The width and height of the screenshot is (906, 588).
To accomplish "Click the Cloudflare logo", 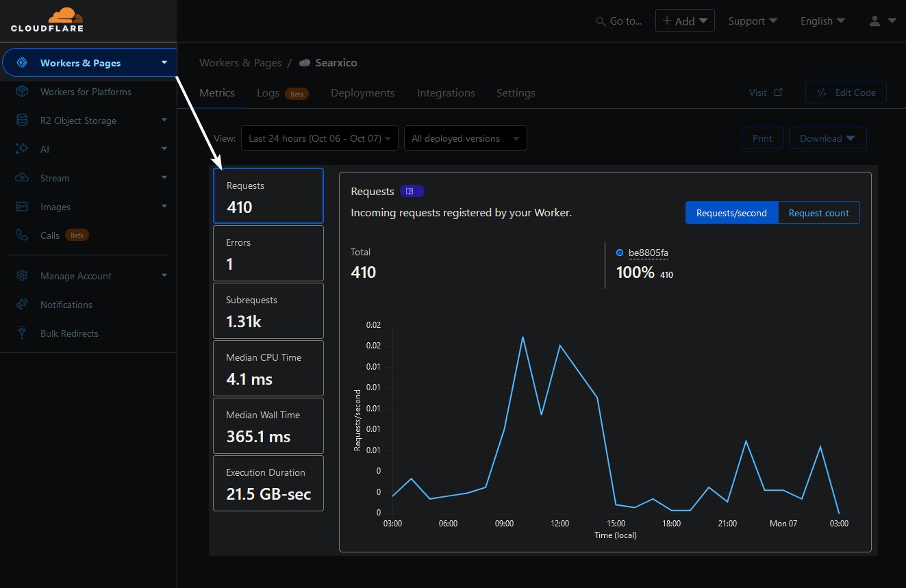I will [47, 20].
